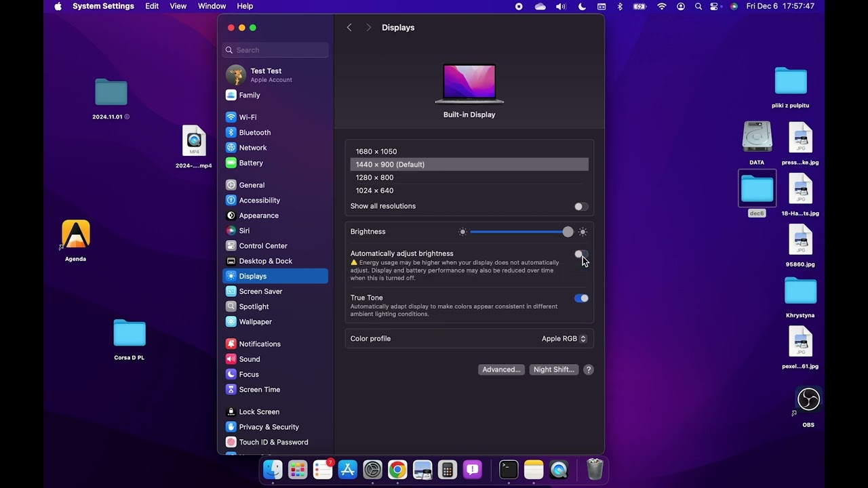868x488 pixels.
Task: Open the Help menu
Action: point(245,6)
